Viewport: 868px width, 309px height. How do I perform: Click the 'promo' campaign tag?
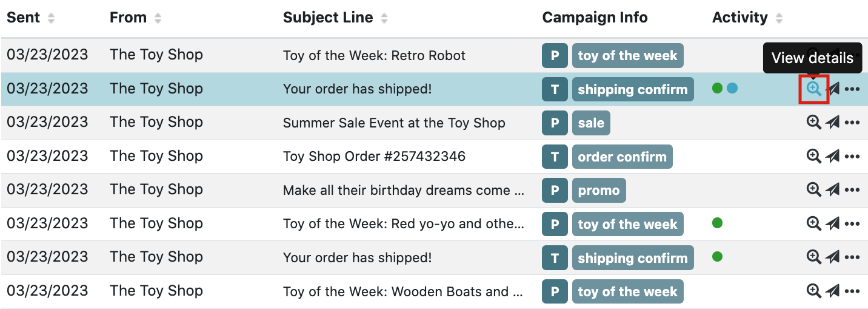pos(599,191)
